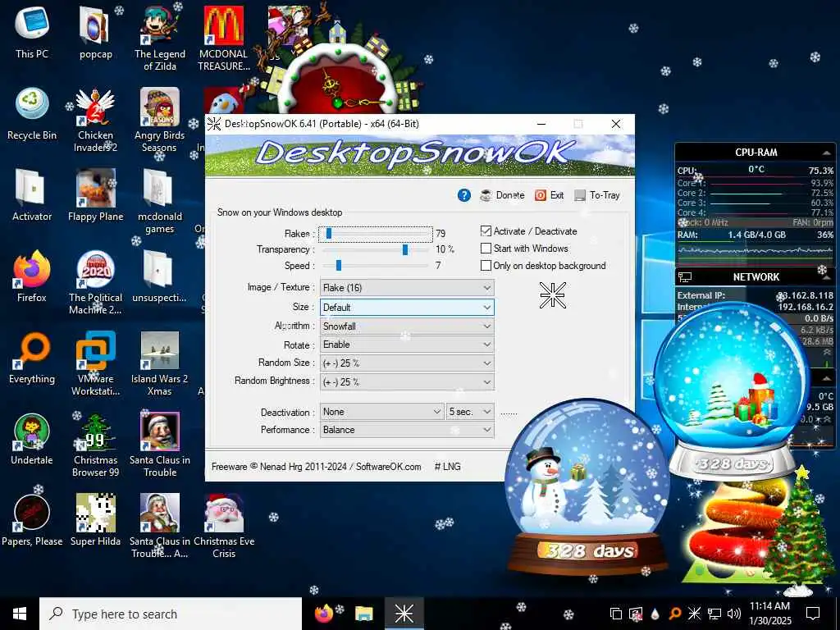The height and width of the screenshot is (630, 840).
Task: Toggle the Activate / Deactivate checkbox
Action: coord(486,231)
